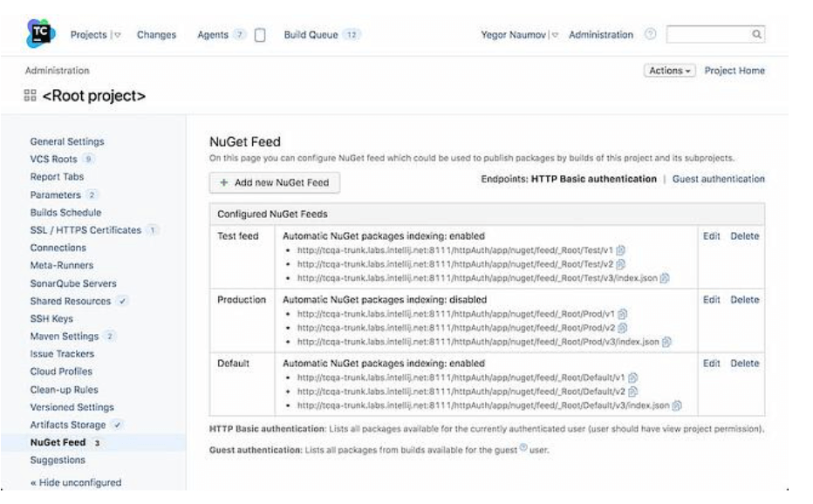Viewport: 813px width, 504px height.
Task: Copy the Test feed v1 URL
Action: (620, 250)
